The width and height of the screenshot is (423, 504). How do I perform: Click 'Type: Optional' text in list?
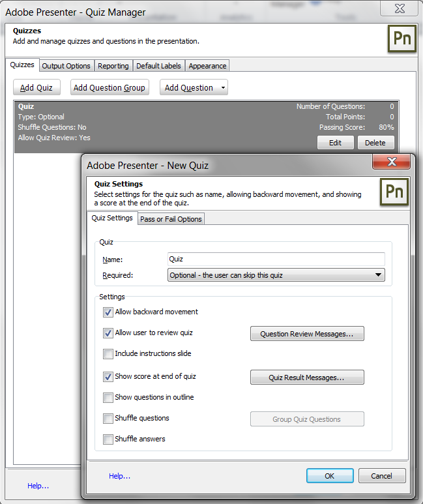pos(41,117)
